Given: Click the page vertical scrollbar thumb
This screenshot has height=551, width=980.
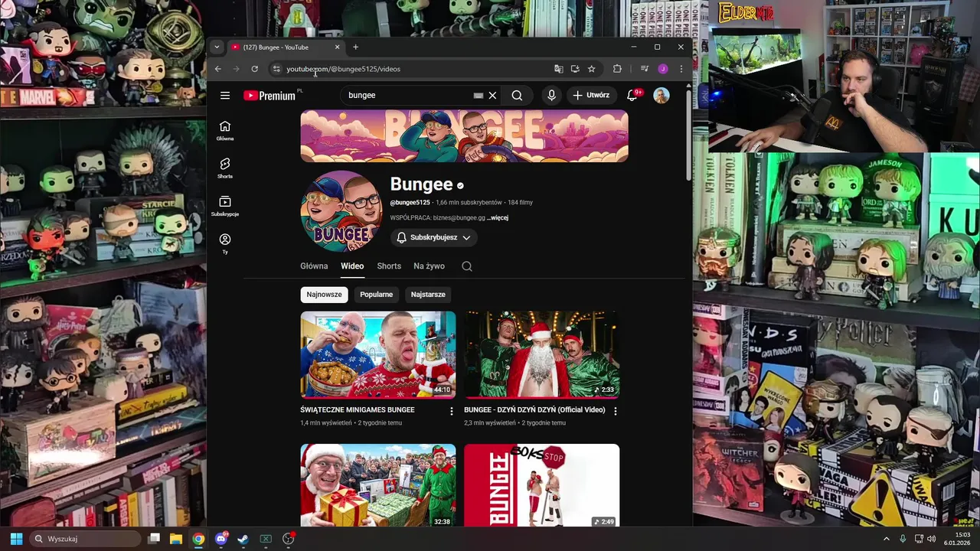Looking at the screenshot, I should (688, 134).
